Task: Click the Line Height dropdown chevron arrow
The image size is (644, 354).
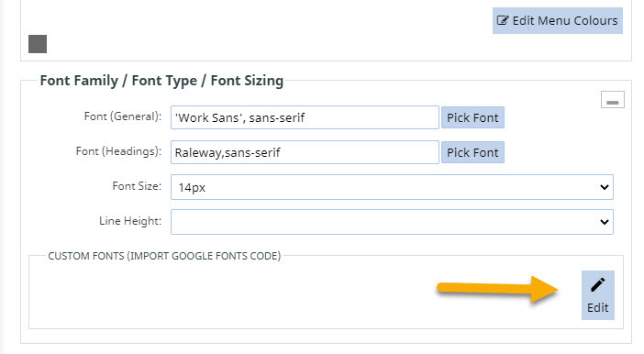Action: 605,222
